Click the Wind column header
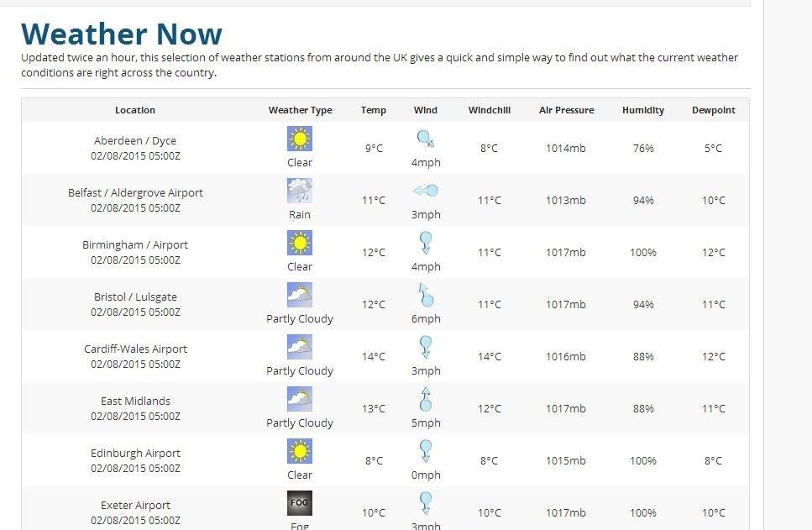This screenshot has width=812, height=530. click(426, 110)
